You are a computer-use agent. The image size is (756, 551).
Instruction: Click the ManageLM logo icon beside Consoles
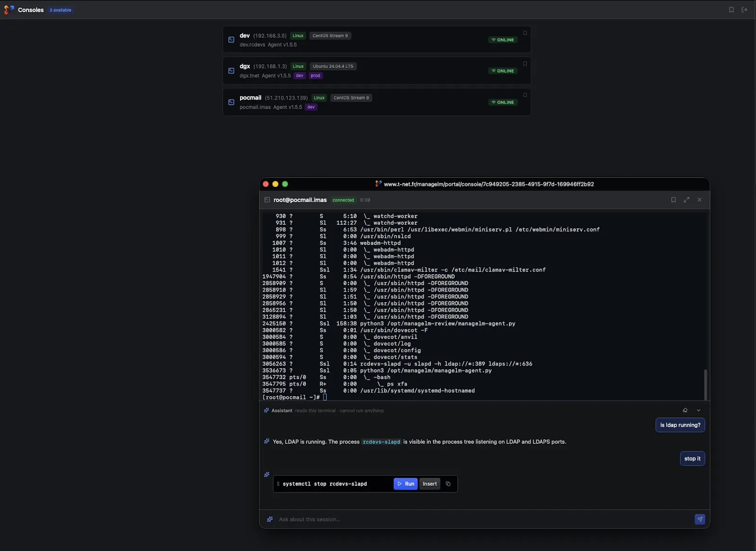click(x=9, y=9)
